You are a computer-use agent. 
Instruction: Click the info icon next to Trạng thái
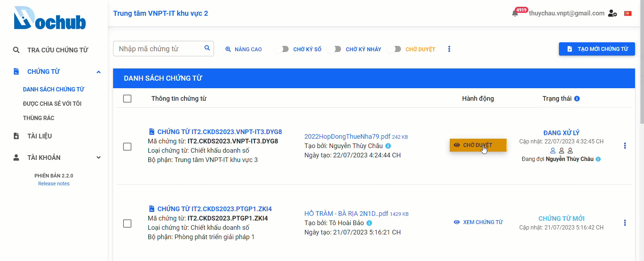tap(577, 99)
